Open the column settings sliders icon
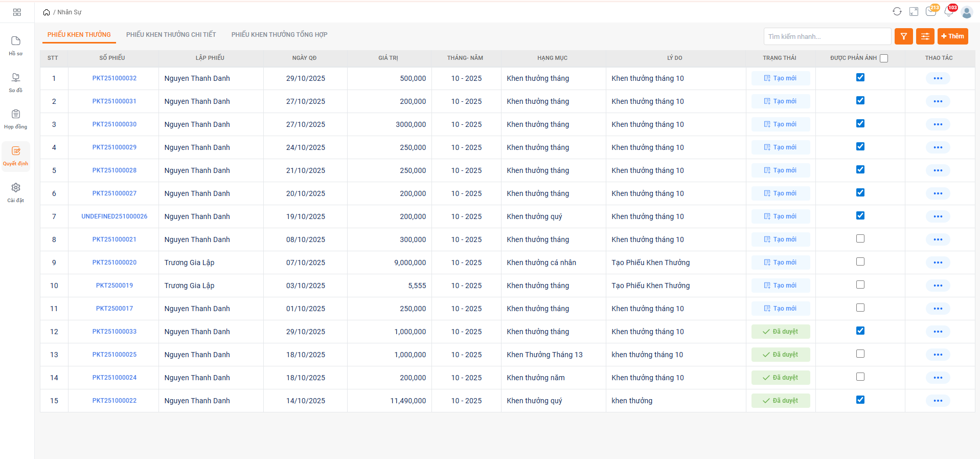Screen dimensions: 980x459 (x=925, y=36)
